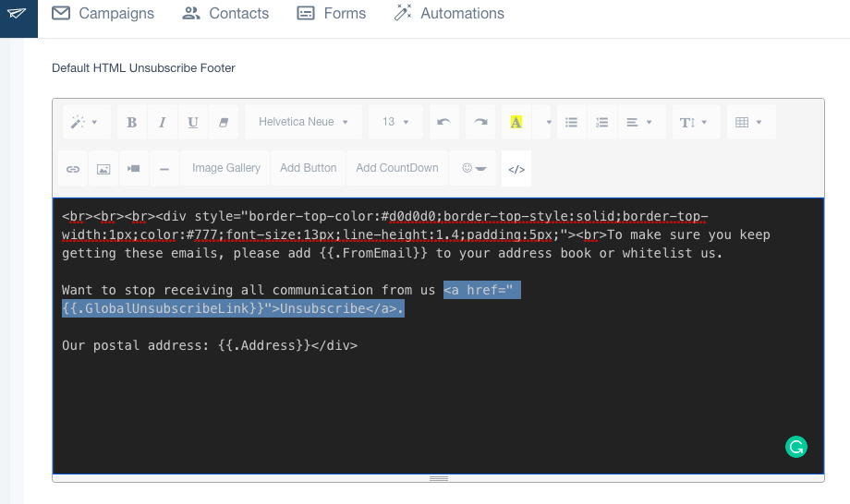850x504 pixels.
Task: Click the Image Gallery button
Action: pos(226,168)
